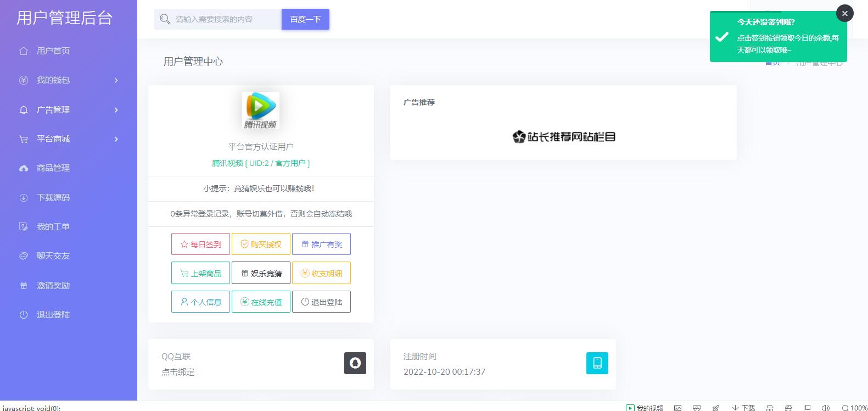
Task: Close the sign-in reminder notification
Action: (x=844, y=13)
